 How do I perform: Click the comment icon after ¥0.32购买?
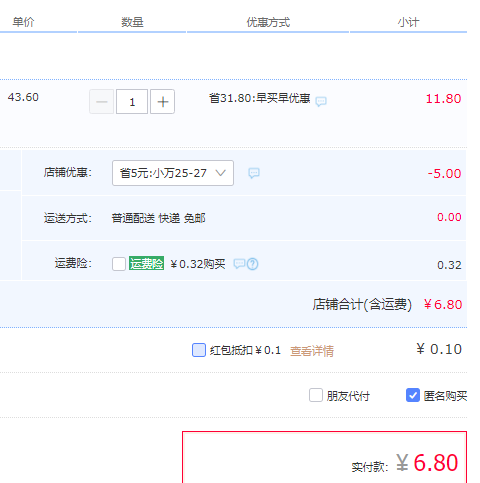click(239, 264)
